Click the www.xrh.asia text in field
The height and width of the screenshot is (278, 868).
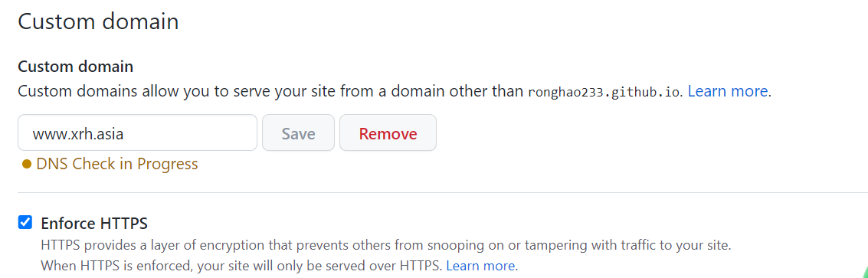tap(77, 134)
